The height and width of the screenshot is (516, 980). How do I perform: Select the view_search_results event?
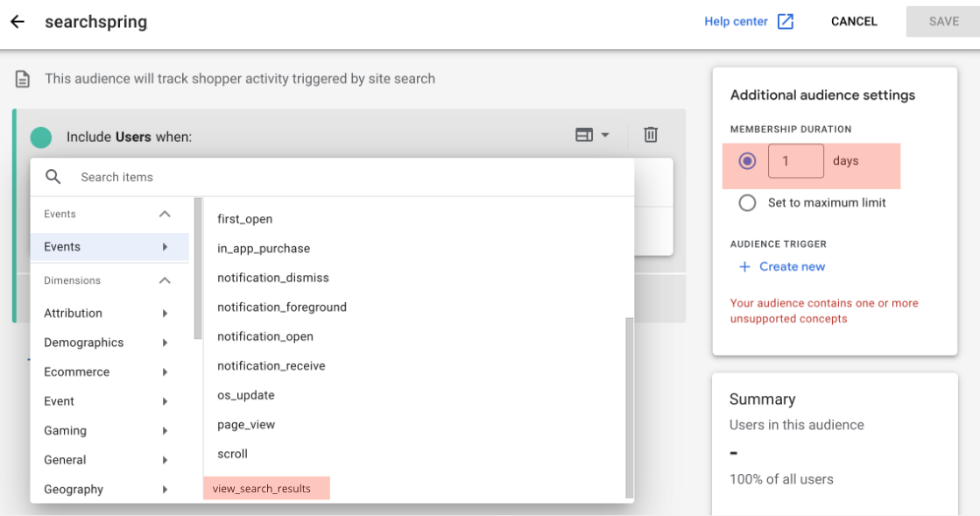pos(265,488)
